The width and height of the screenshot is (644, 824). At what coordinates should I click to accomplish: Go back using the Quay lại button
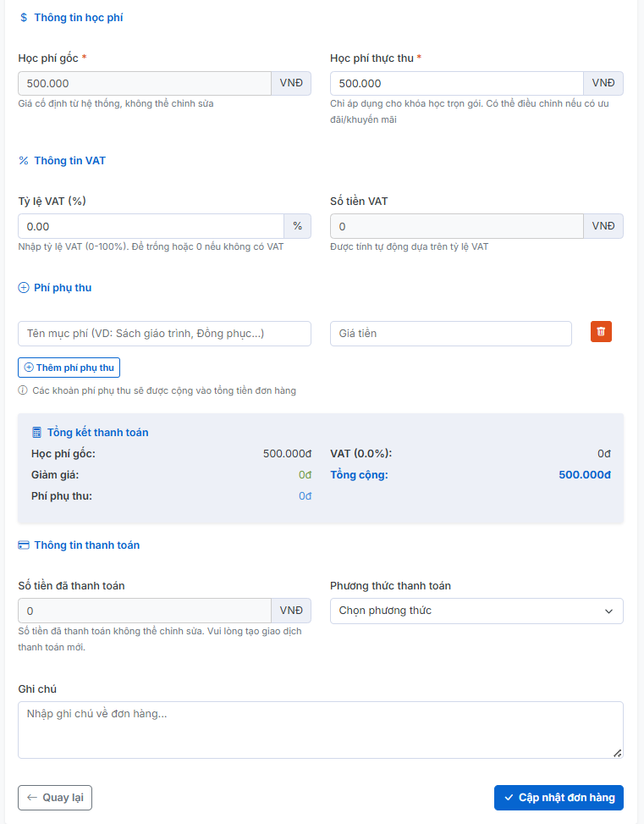pyautogui.click(x=55, y=798)
